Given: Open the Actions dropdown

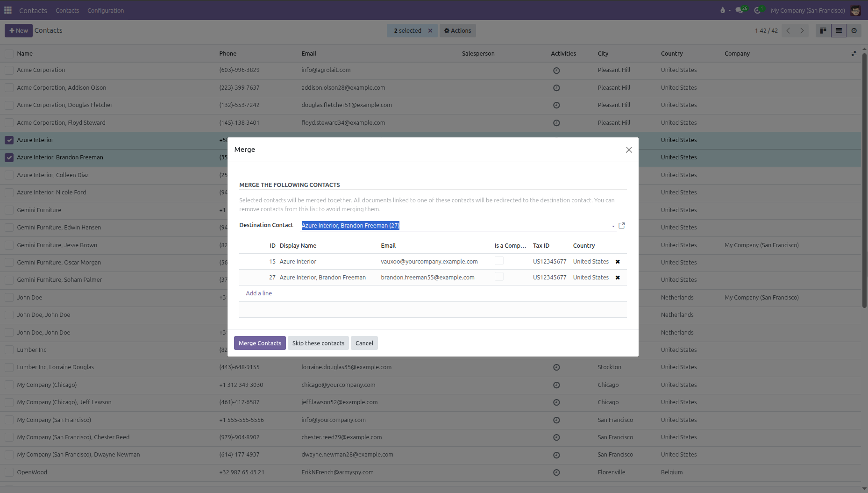Looking at the screenshot, I should 457,31.
